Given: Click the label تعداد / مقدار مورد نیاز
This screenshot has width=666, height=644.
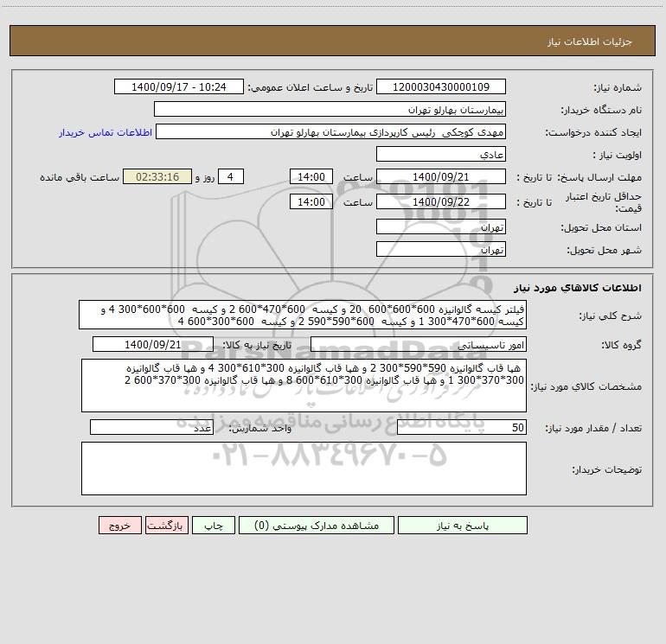Looking at the screenshot, I should (593, 428).
